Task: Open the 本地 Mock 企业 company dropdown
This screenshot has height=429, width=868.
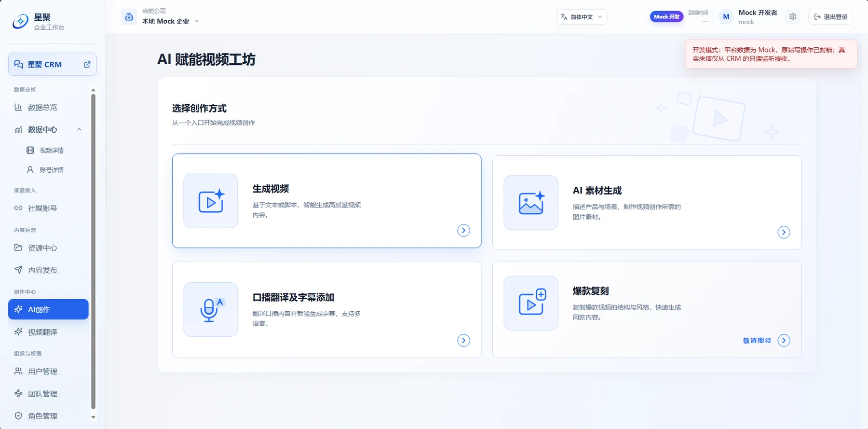Action: pyautogui.click(x=170, y=21)
